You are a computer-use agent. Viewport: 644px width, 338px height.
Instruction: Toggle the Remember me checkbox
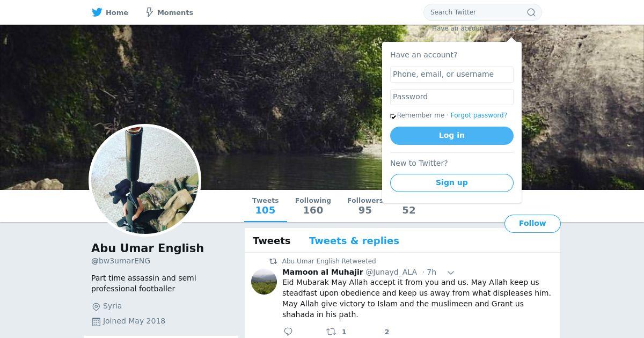[393, 116]
